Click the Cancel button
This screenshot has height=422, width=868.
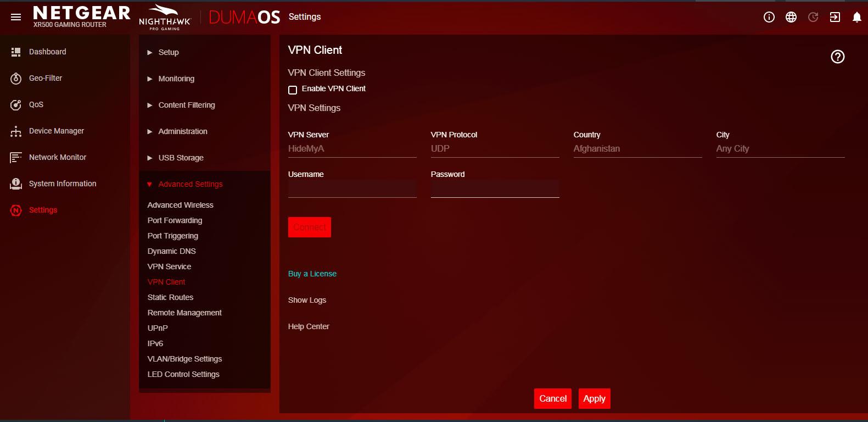pos(553,399)
